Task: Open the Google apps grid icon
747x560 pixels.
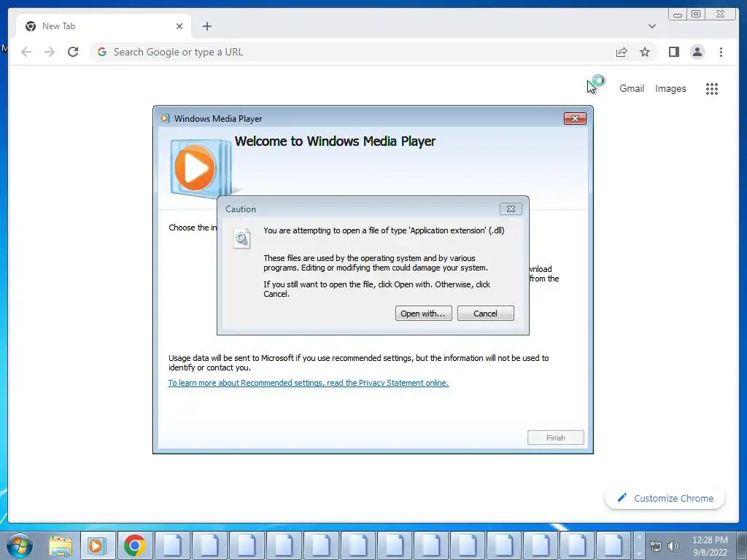Action: [x=712, y=88]
